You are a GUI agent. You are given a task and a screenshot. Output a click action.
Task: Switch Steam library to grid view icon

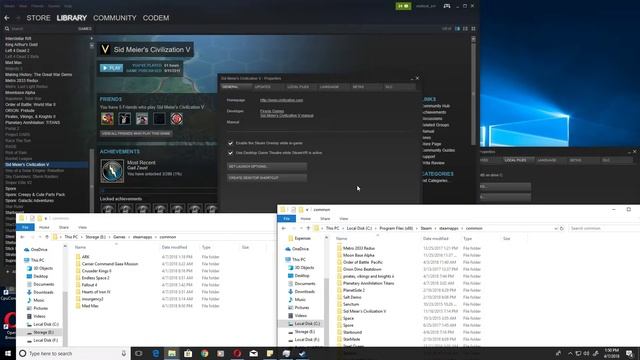(x=473, y=29)
